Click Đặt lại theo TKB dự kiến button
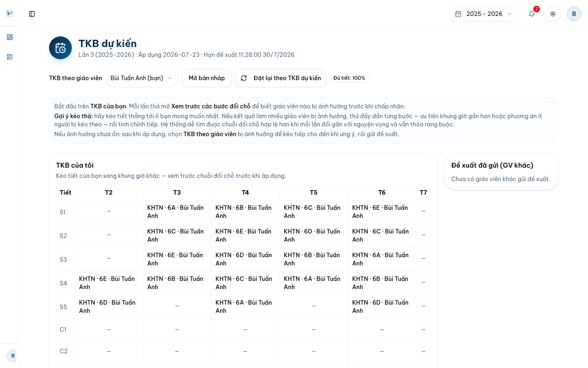 click(x=281, y=78)
